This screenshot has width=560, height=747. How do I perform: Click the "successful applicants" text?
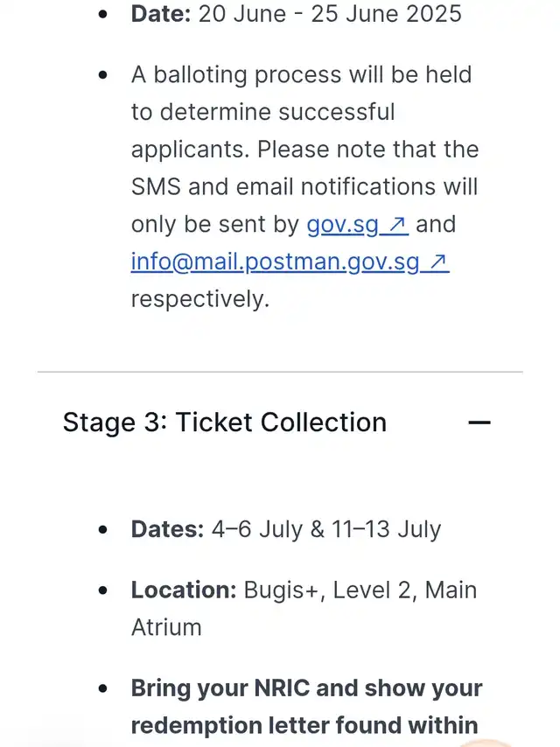tap(262, 130)
